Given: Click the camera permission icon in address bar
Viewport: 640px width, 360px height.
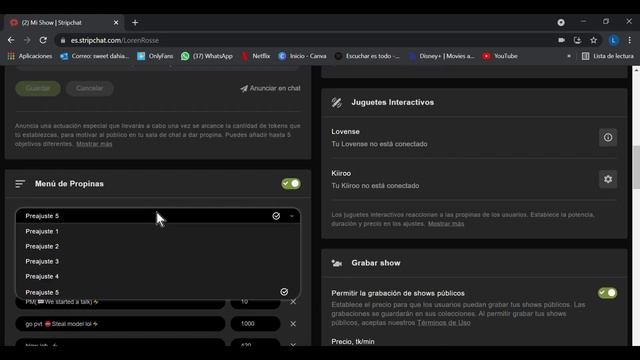Looking at the screenshot, I should [562, 40].
